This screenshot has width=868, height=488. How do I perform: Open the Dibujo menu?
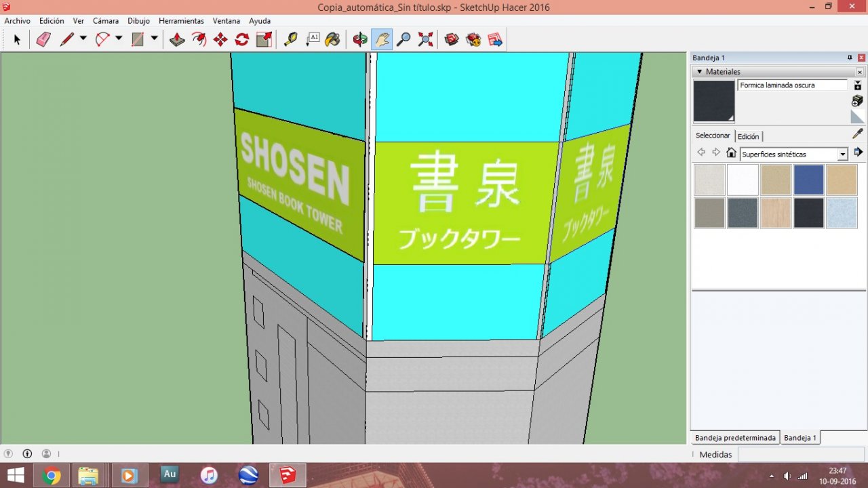click(138, 21)
